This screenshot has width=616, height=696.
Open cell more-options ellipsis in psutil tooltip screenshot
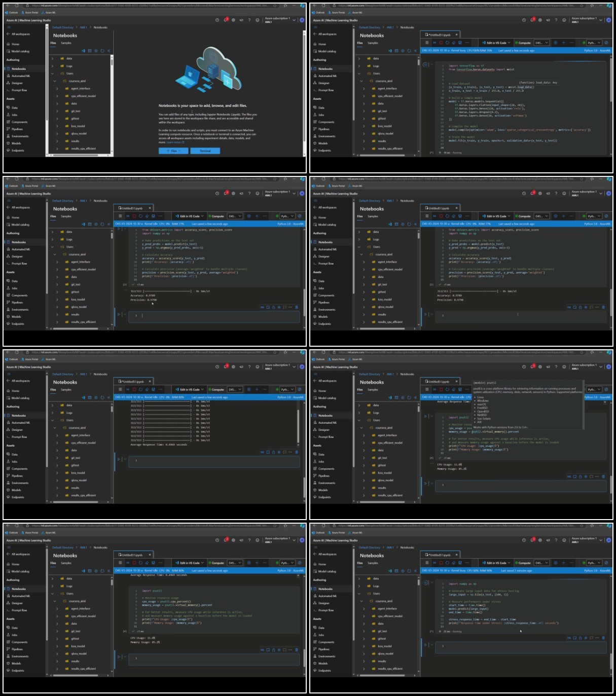(x=597, y=477)
